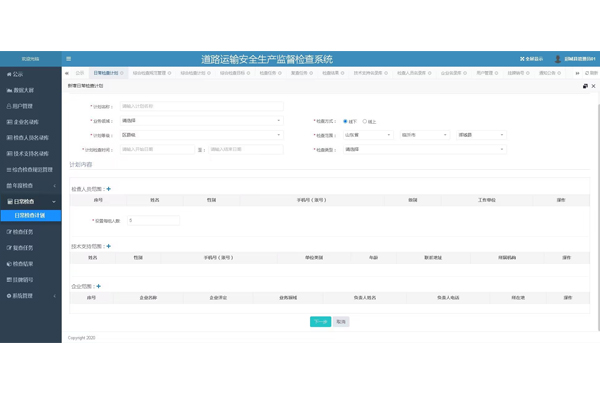Select the 线上 radio option
This screenshot has width=600, height=400.
pyautogui.click(x=365, y=120)
